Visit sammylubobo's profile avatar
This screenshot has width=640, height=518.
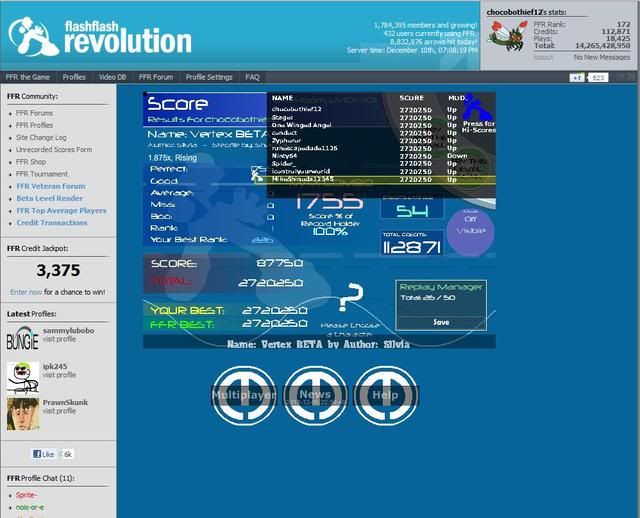click(x=22, y=337)
